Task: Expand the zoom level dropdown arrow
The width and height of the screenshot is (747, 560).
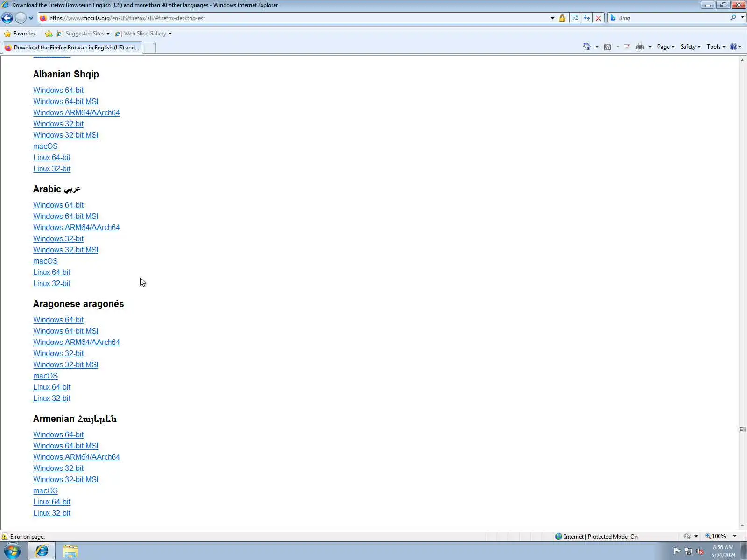Action: coord(734,537)
